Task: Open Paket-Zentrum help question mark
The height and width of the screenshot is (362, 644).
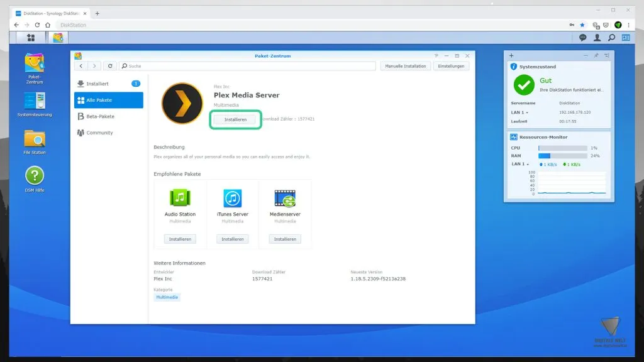Action: (436, 56)
